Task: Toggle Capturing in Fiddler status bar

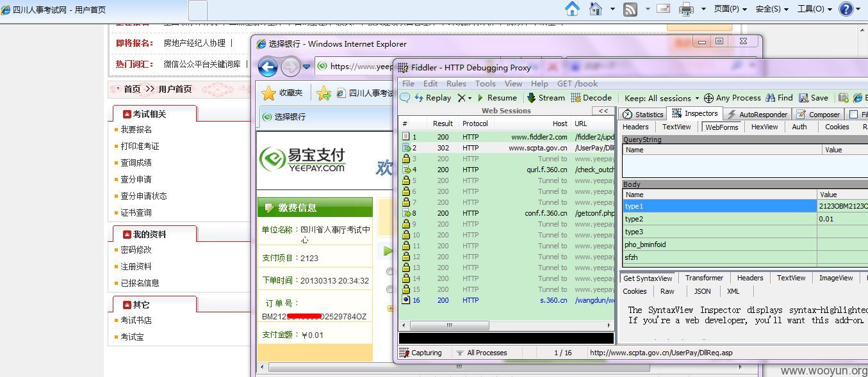Action: point(420,353)
